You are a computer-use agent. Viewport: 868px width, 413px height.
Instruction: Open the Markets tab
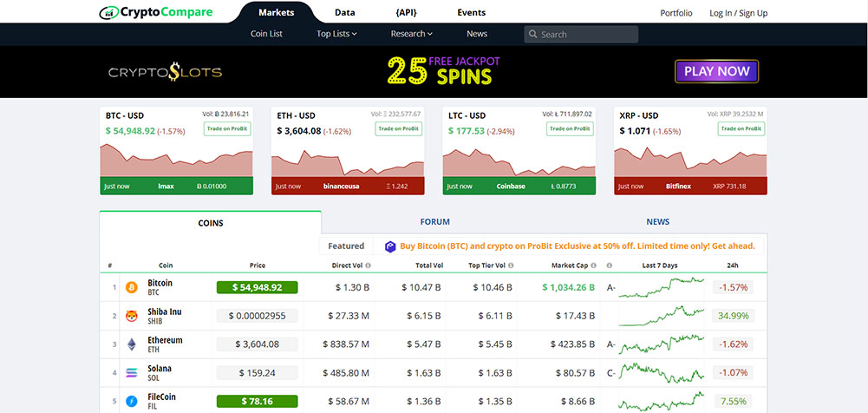[x=277, y=12]
